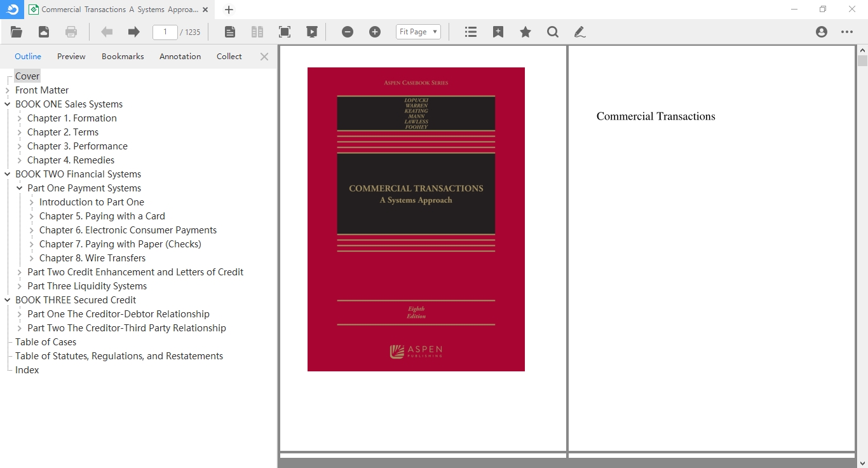Toggle the outline list icon in toolbar

click(471, 32)
